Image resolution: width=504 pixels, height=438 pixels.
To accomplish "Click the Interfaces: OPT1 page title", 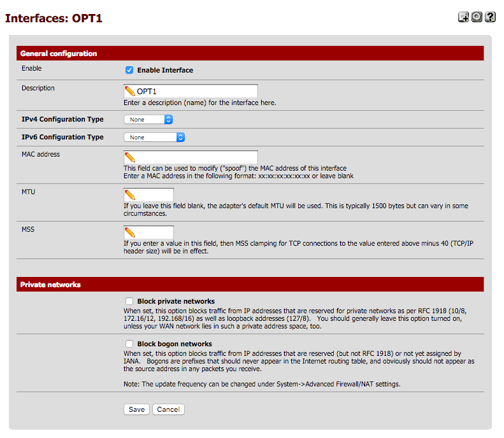I will tap(54, 18).
